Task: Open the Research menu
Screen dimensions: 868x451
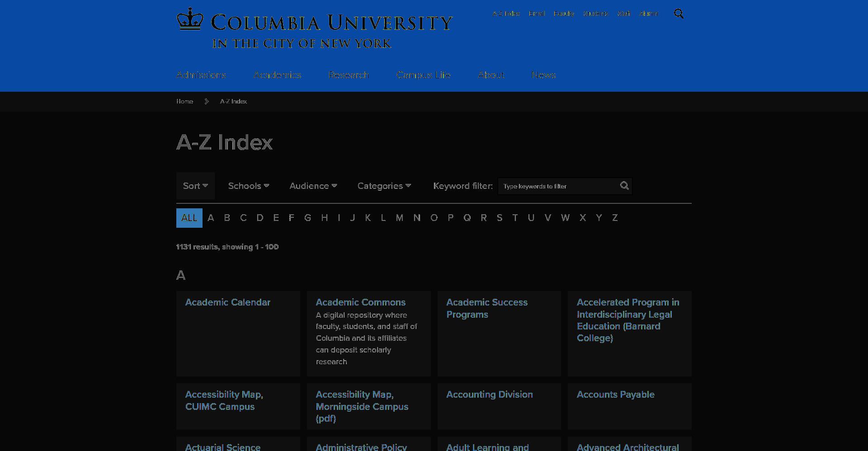Action: click(x=349, y=75)
